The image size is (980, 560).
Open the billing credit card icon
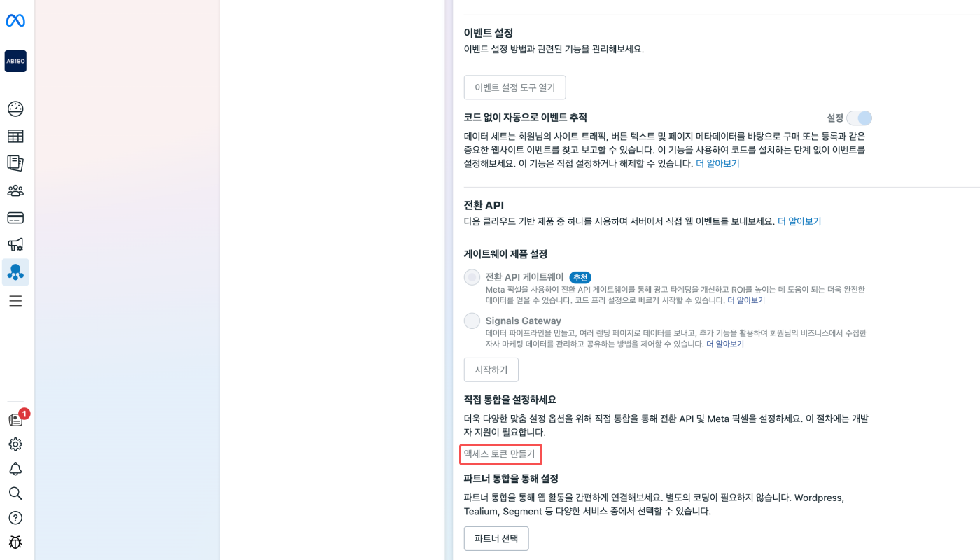point(15,218)
